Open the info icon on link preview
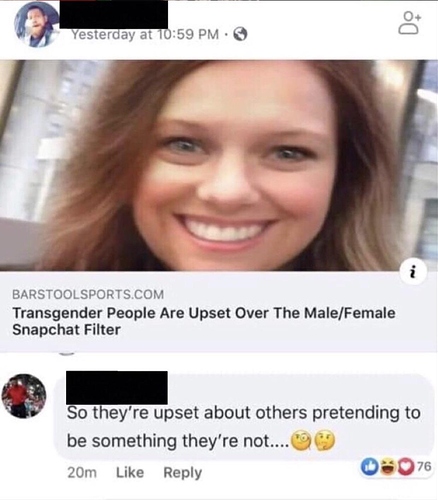The image size is (438, 500). pos(413,273)
